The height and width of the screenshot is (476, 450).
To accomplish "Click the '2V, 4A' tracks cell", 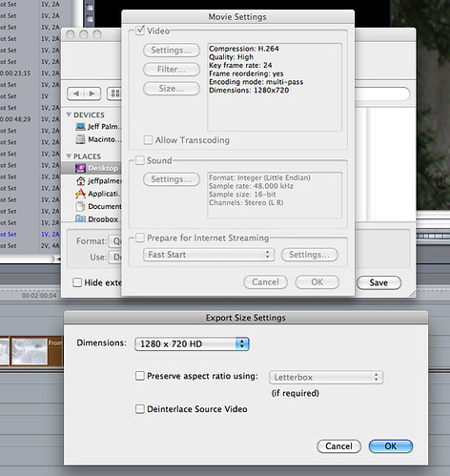I will [50, 246].
